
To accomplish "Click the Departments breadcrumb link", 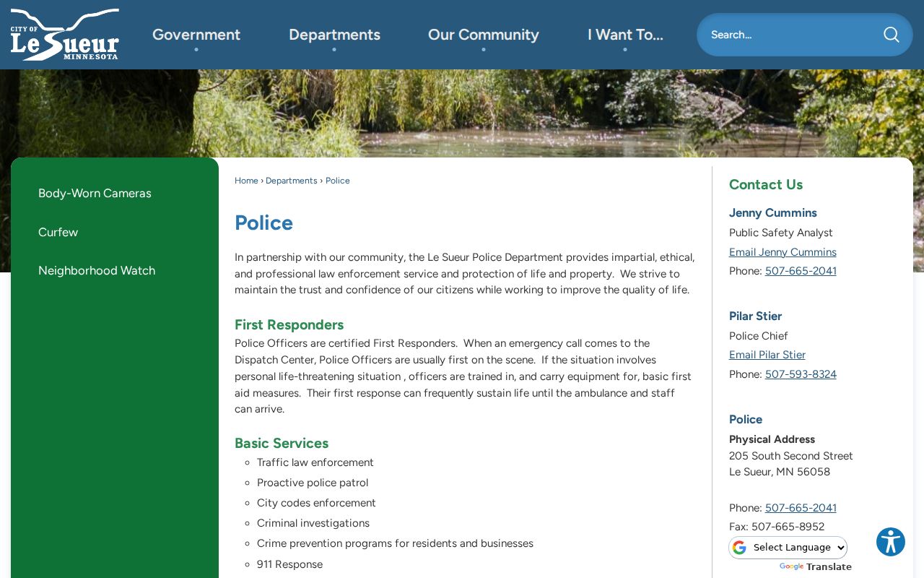I will click(292, 181).
